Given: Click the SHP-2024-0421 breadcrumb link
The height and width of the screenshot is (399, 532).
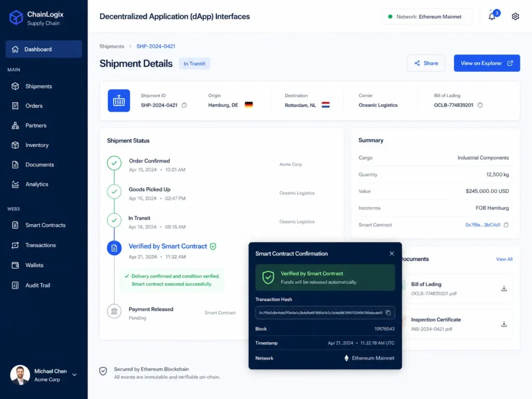Looking at the screenshot, I should pos(156,46).
